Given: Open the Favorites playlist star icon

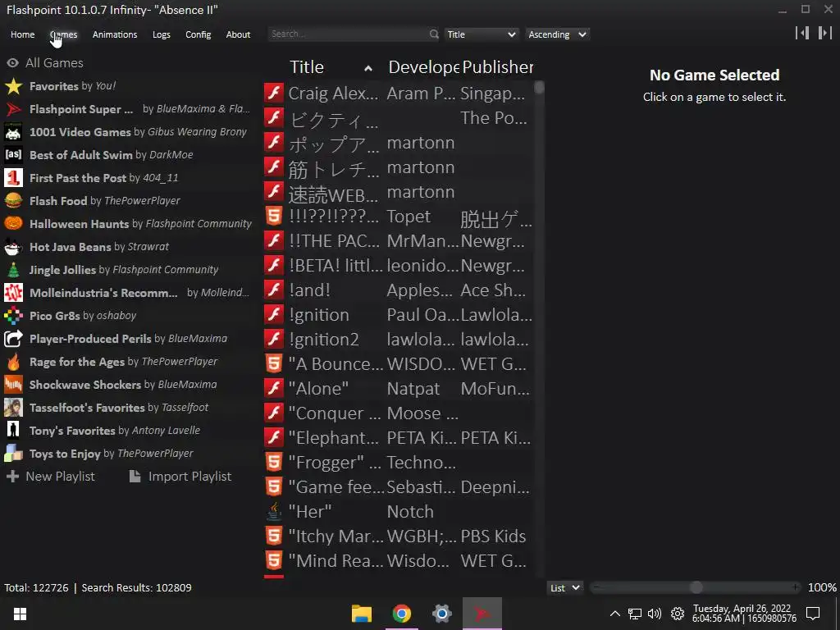Looking at the screenshot, I should pyautogui.click(x=13, y=86).
